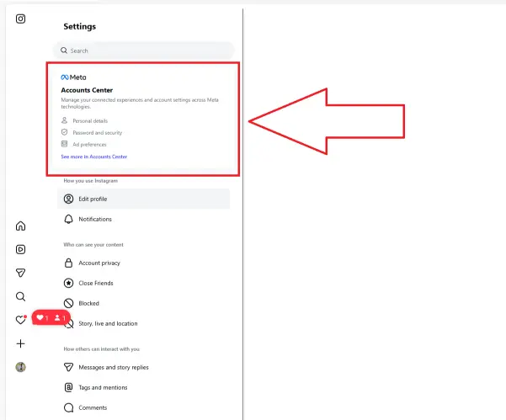Open the Reels icon in the sidebar

tap(21, 249)
